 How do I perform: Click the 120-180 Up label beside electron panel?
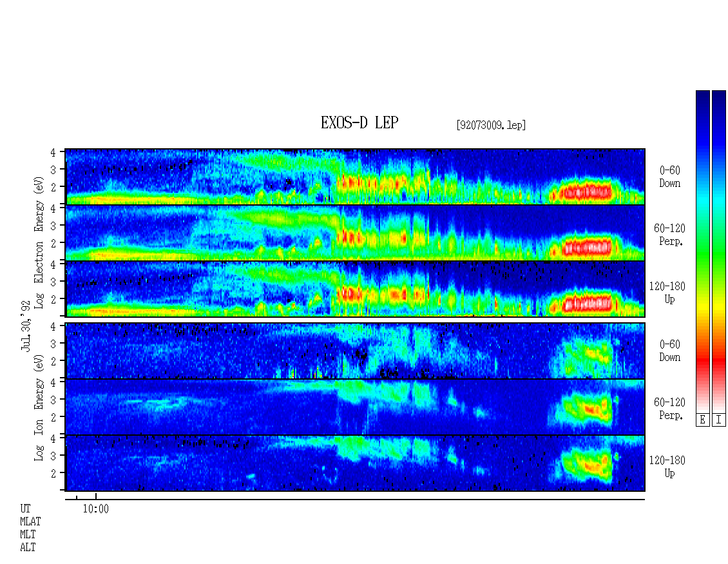click(x=667, y=293)
